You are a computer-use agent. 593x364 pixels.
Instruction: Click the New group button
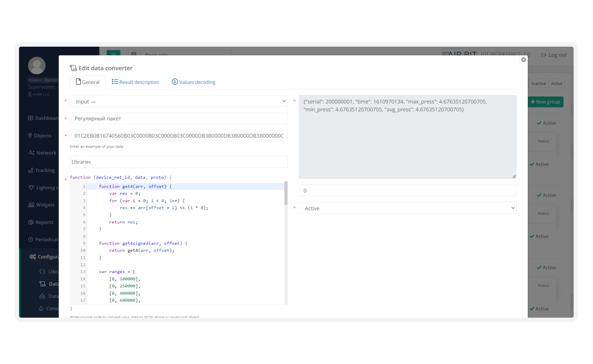point(545,102)
